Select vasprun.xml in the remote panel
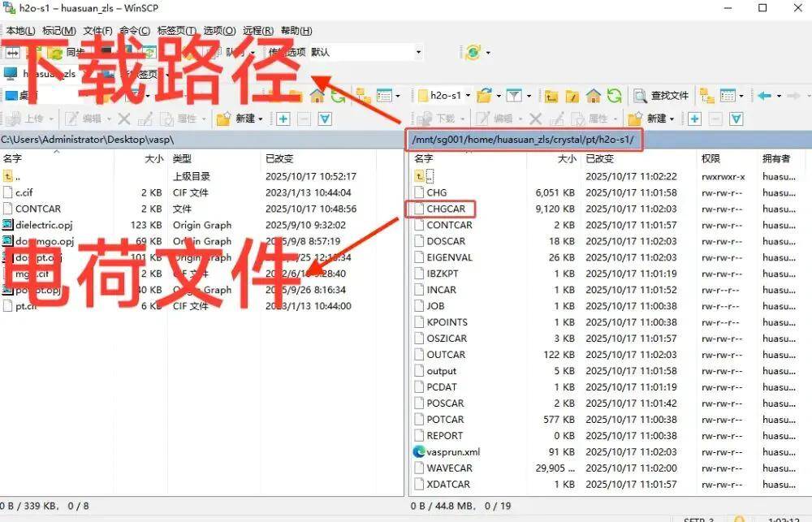Viewport: 812px width, 522px height. tap(453, 452)
